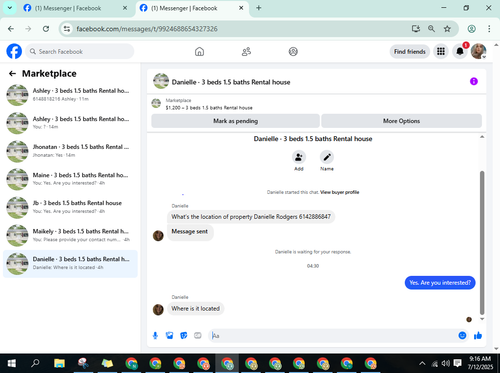Open the profile circle icon in top navigation

[293, 52]
